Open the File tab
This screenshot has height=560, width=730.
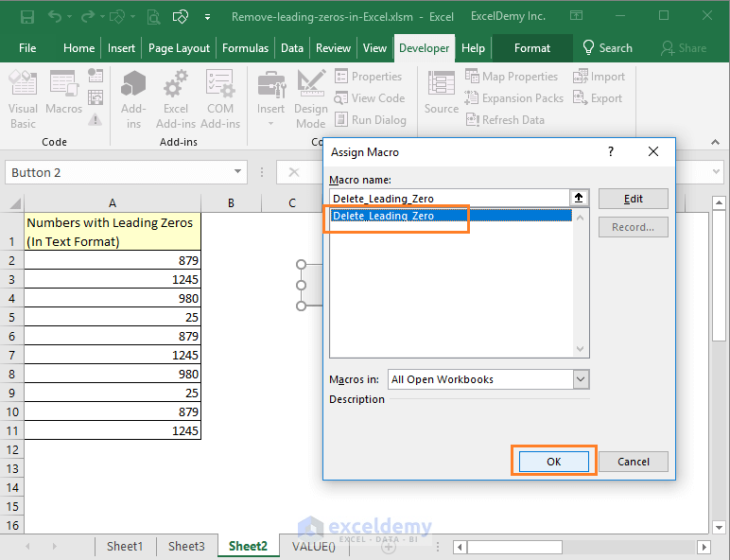coord(27,48)
